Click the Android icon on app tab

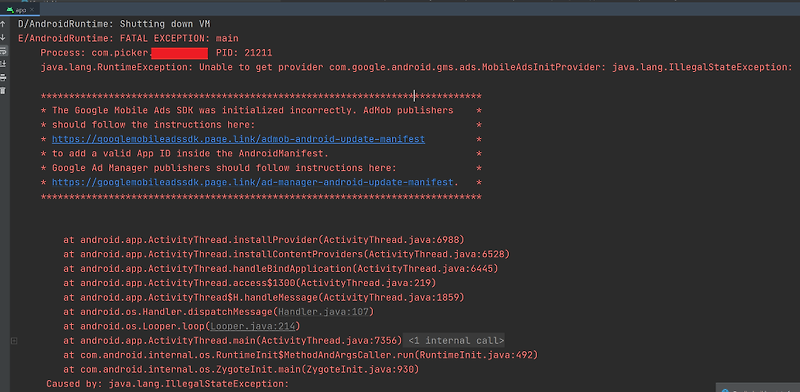(10, 10)
